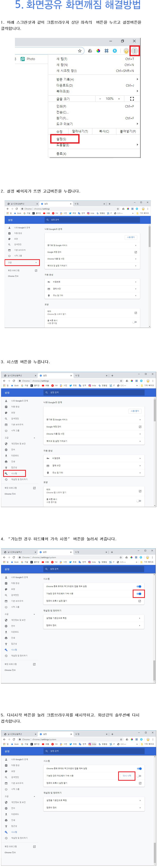Click 시스템 in step 3 sidebar
Screen dimensions: 157x868
pyautogui.click(x=14, y=473)
